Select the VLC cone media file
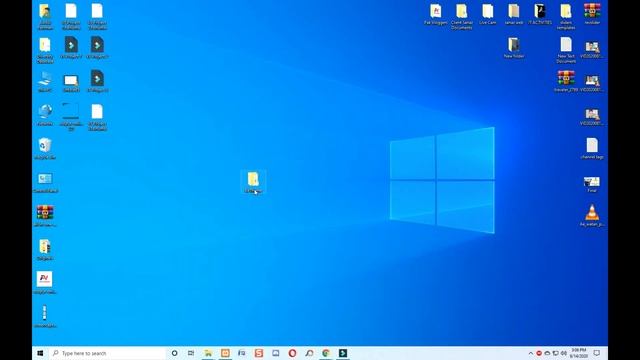 pos(592,216)
